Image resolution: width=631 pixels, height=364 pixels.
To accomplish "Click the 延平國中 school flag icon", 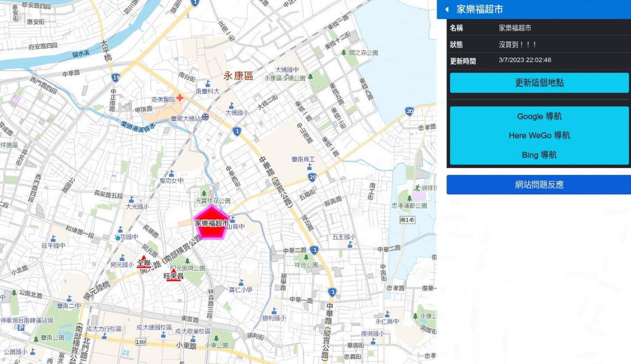I will pyautogui.click(x=54, y=238).
